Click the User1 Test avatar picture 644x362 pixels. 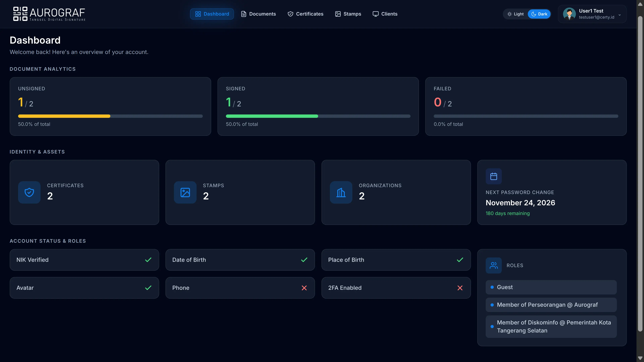click(x=569, y=14)
